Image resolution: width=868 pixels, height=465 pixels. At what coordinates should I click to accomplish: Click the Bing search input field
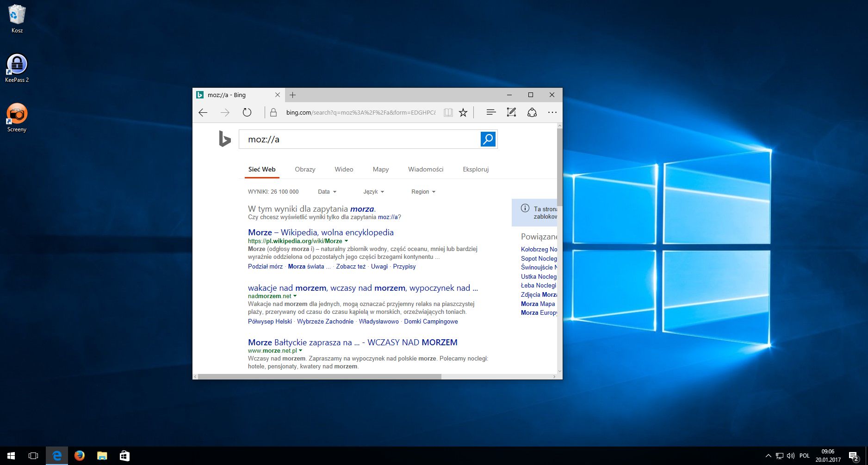click(359, 140)
